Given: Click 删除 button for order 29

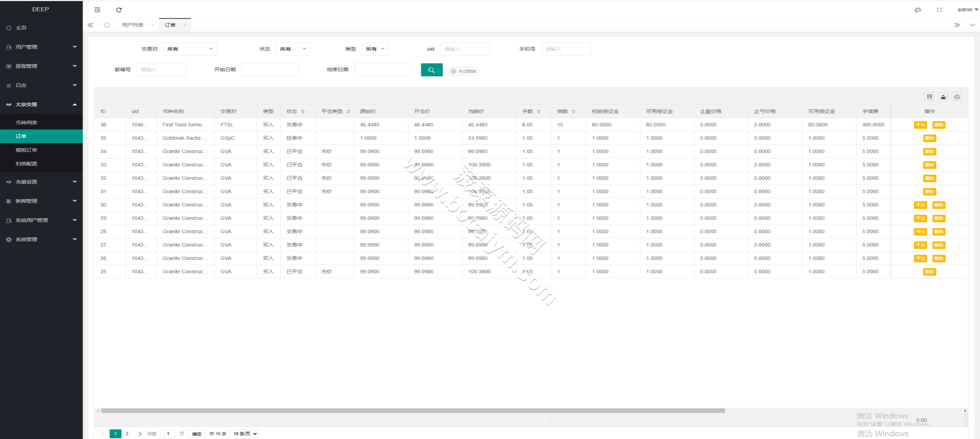Looking at the screenshot, I should 939,219.
